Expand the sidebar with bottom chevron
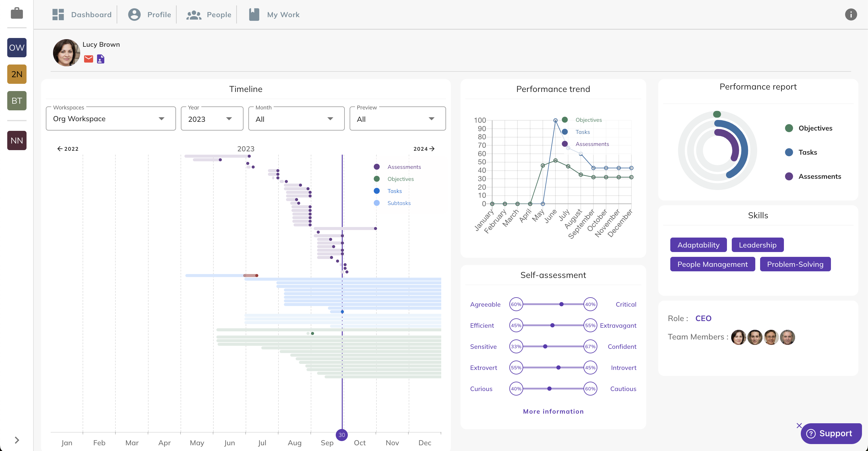 tap(17, 440)
